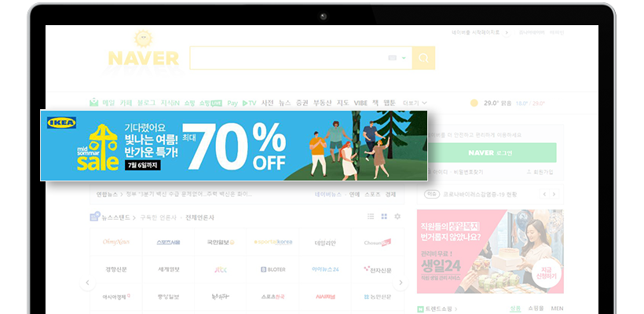Go to previous newsstand page arrow
This screenshot has height=314, width=644.
point(87,283)
